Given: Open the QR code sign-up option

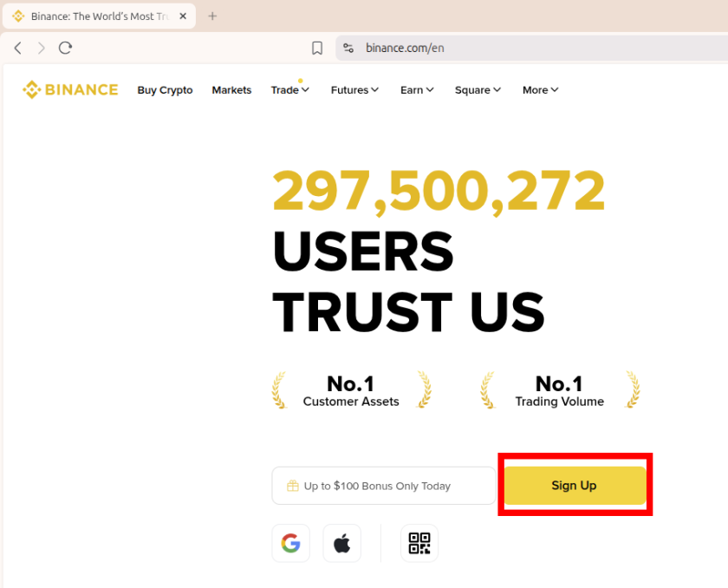Looking at the screenshot, I should point(419,543).
